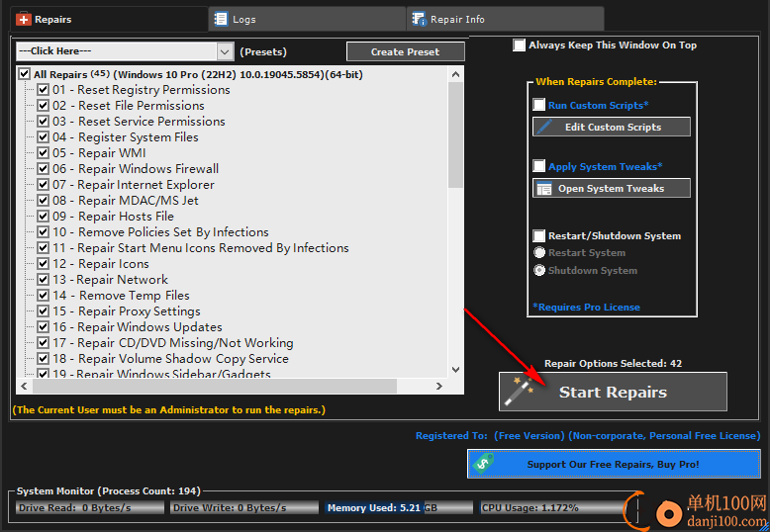770x532 pixels.
Task: Uncheck 04 - Register System Files
Action: [x=44, y=136]
